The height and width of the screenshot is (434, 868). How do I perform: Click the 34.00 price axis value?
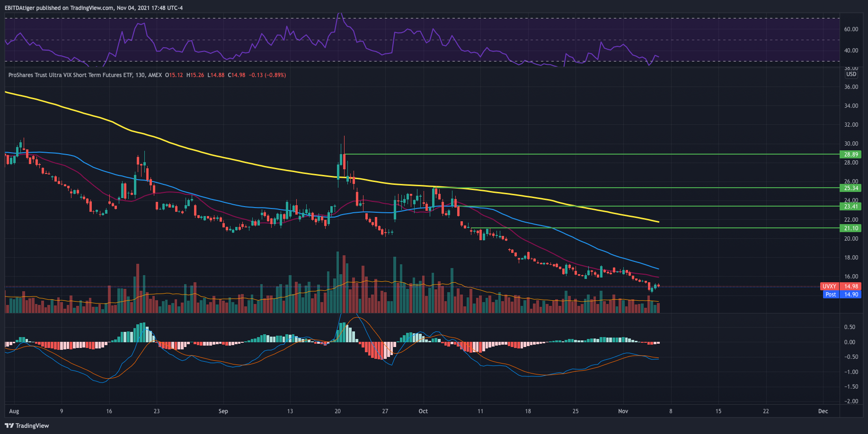click(x=851, y=106)
